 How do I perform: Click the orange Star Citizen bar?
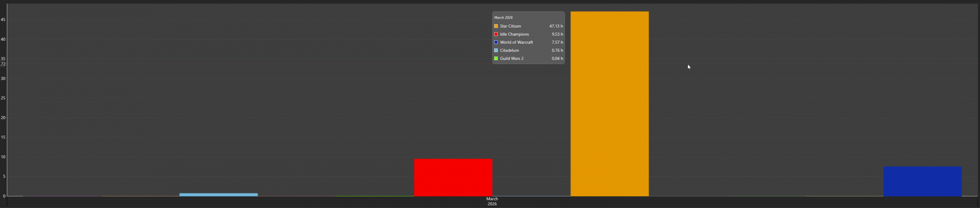click(609, 103)
